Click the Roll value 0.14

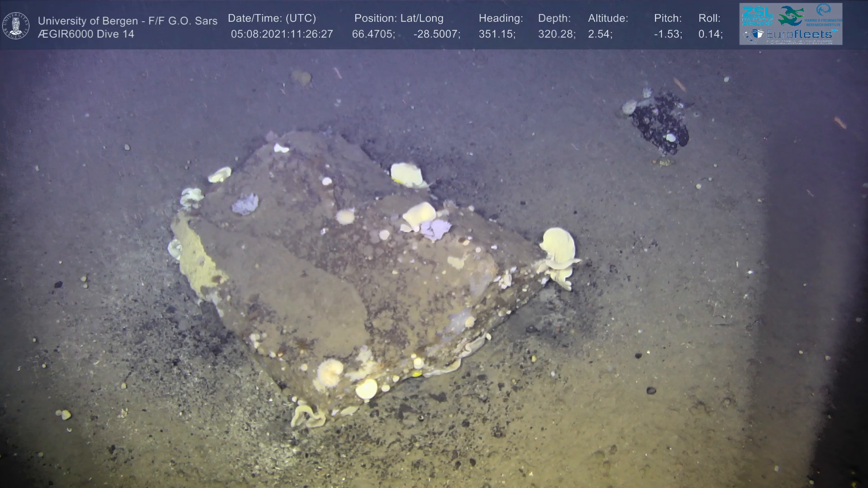(710, 34)
